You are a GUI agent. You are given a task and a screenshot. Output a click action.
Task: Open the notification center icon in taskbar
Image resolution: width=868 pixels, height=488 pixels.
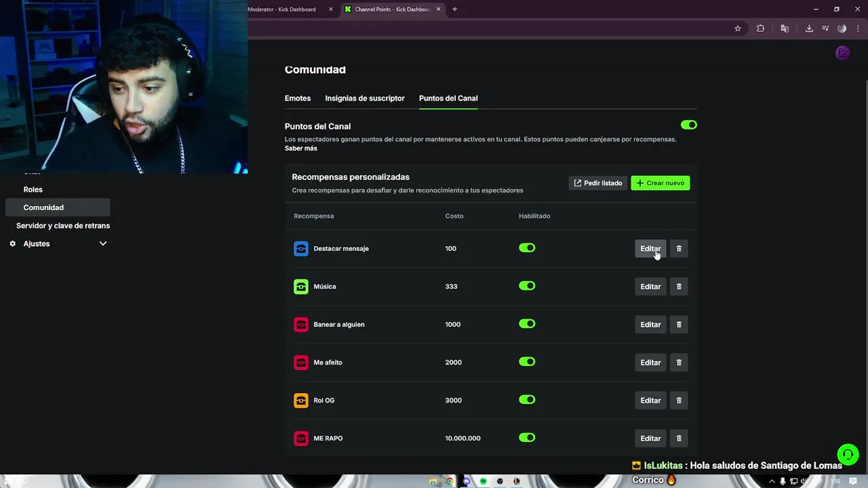[x=853, y=481]
